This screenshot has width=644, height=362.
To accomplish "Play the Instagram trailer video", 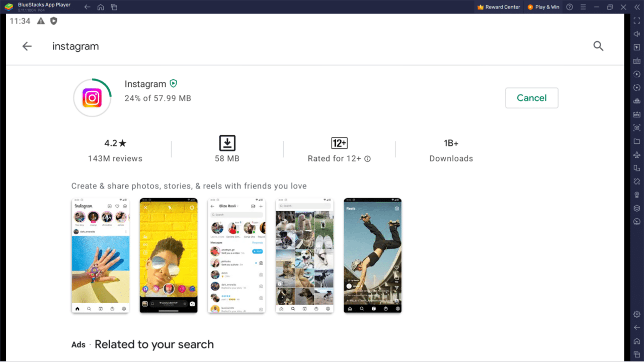I will click(x=173, y=83).
